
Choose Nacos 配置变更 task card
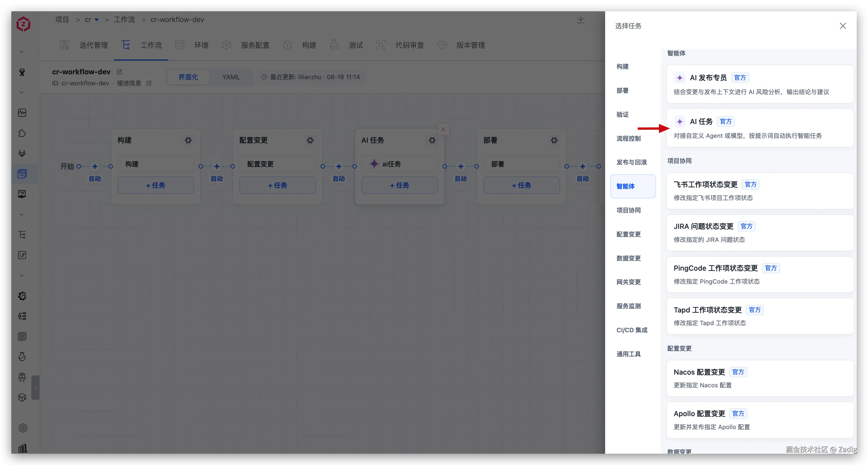click(x=760, y=378)
